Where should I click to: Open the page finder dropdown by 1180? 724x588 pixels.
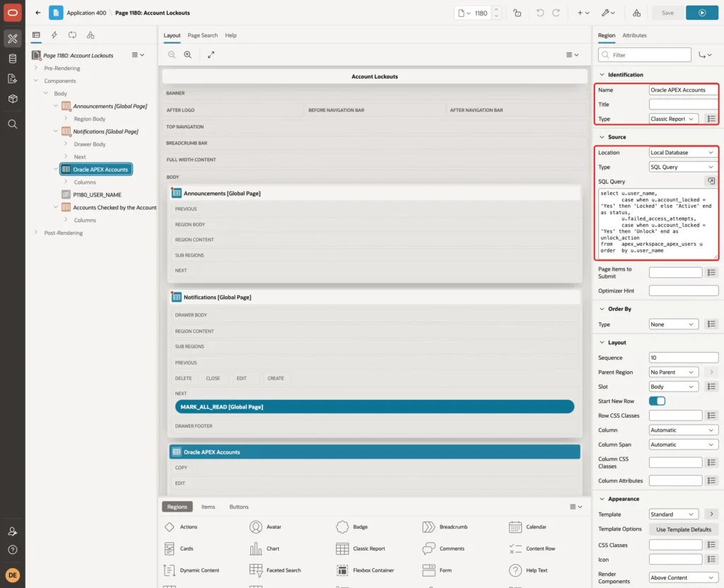point(464,13)
